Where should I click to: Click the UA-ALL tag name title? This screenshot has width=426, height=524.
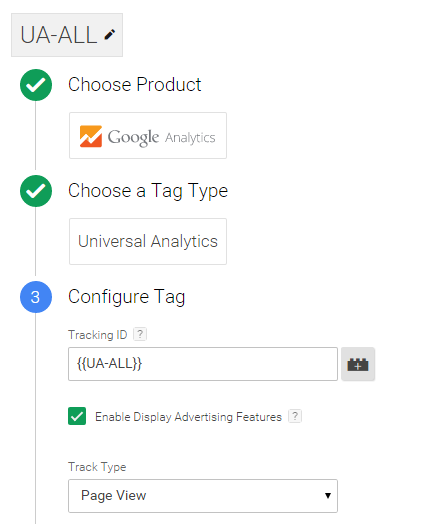[x=59, y=35]
